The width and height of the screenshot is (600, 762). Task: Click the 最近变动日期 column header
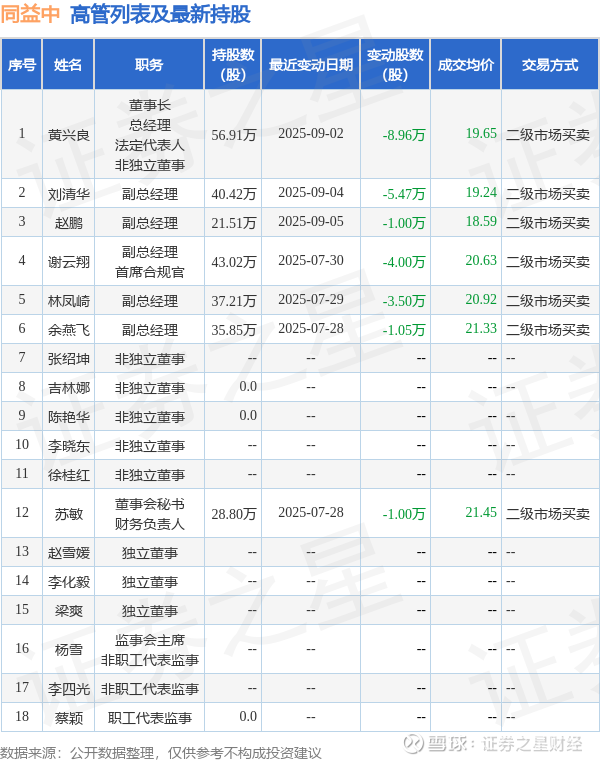pos(311,65)
